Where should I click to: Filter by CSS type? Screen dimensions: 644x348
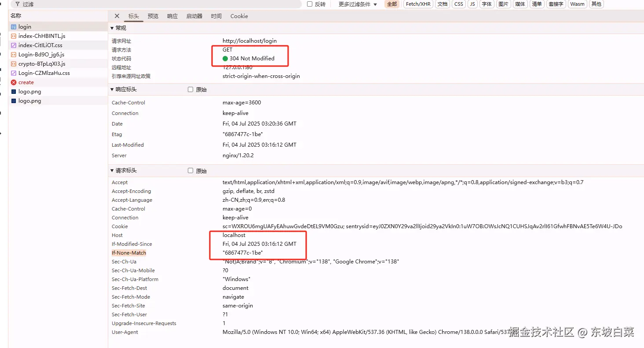coord(459,4)
